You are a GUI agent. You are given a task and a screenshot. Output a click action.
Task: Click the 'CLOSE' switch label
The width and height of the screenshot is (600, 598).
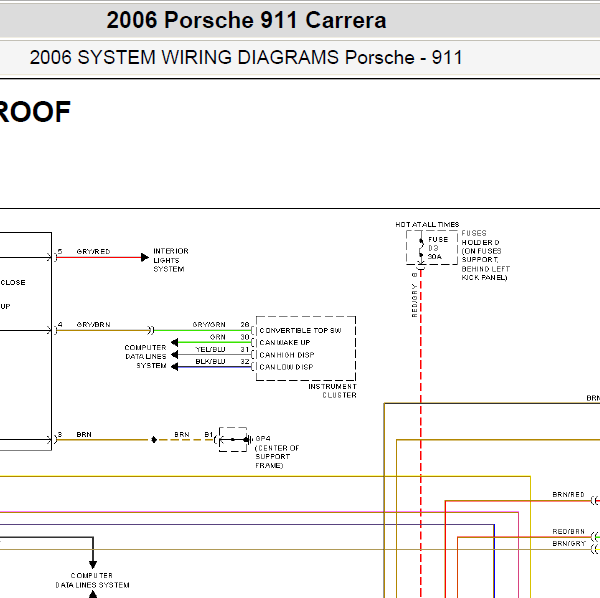tap(13, 282)
